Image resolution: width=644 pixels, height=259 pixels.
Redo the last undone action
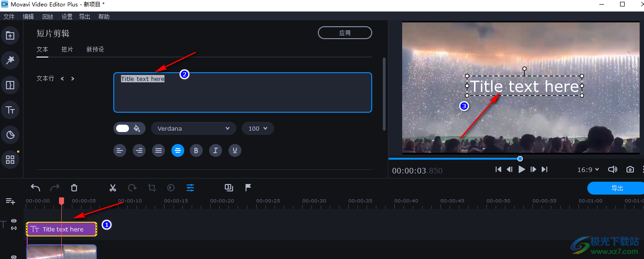click(x=55, y=188)
